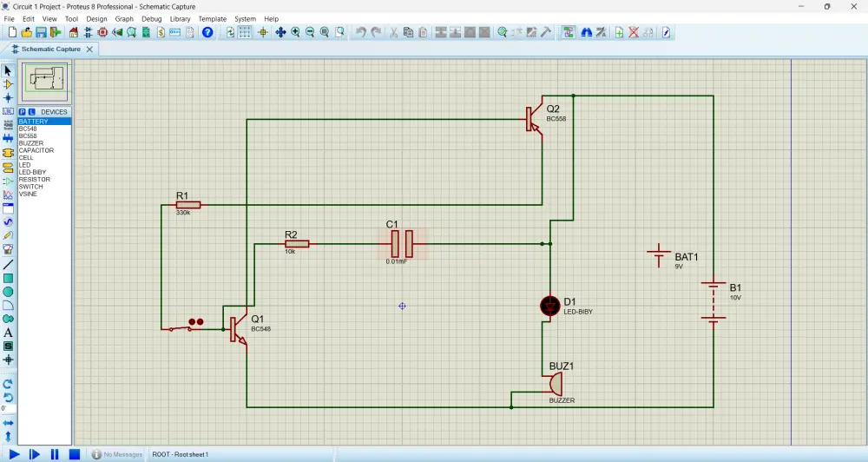Open the Template menu
868x462 pixels.
[x=213, y=19]
